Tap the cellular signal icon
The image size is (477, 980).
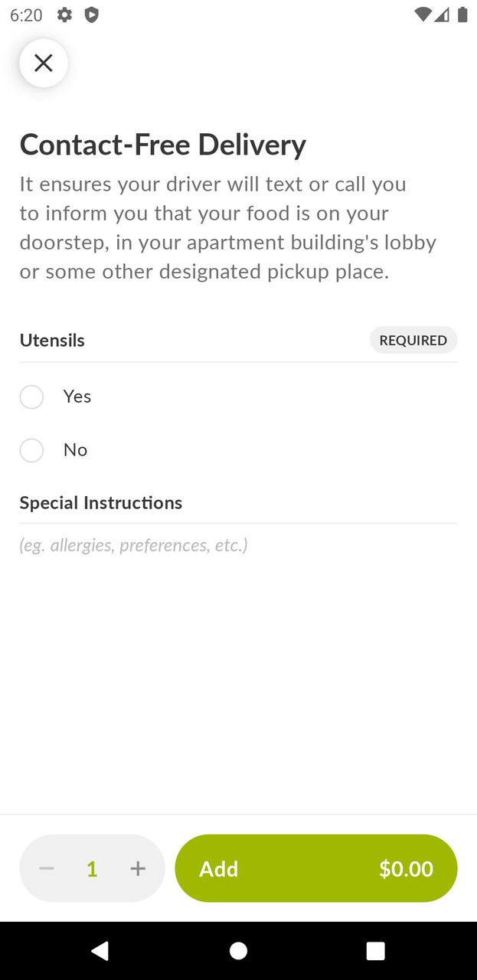click(443, 15)
